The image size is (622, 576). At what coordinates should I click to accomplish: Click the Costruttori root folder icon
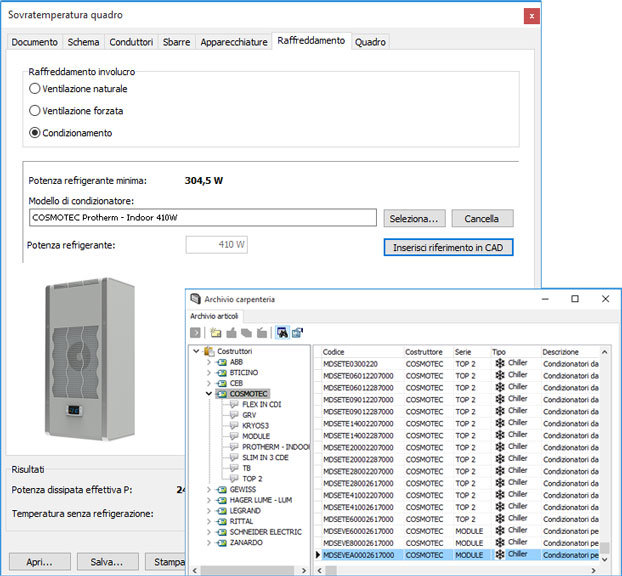click(x=209, y=351)
